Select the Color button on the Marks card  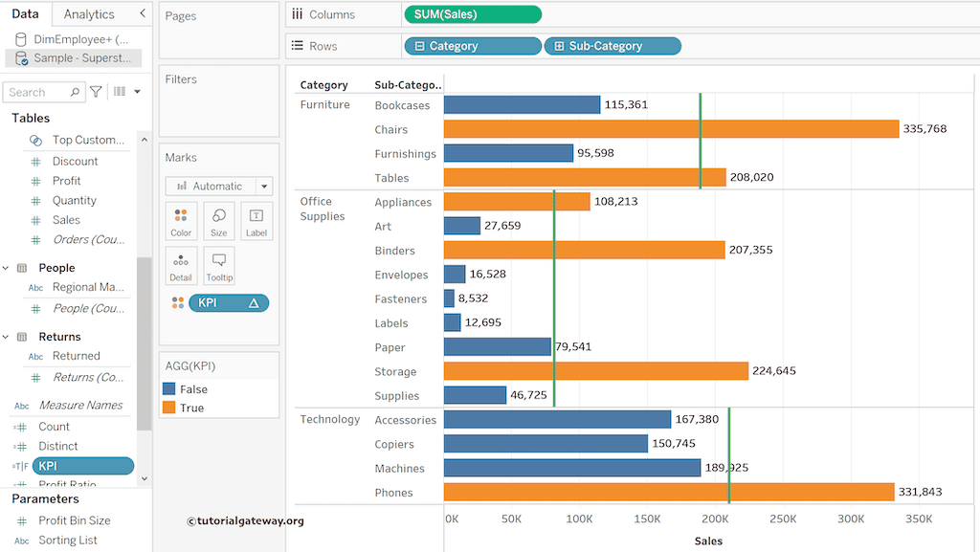point(181,221)
